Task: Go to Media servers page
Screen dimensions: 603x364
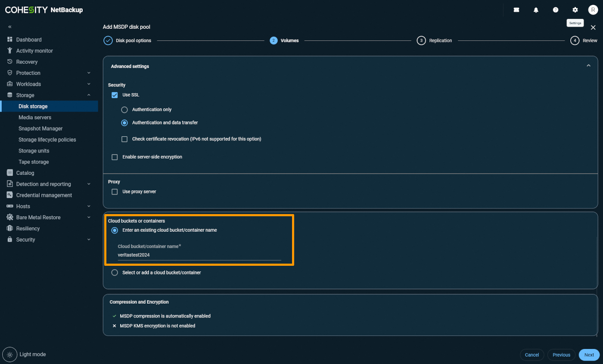Action: click(x=35, y=118)
